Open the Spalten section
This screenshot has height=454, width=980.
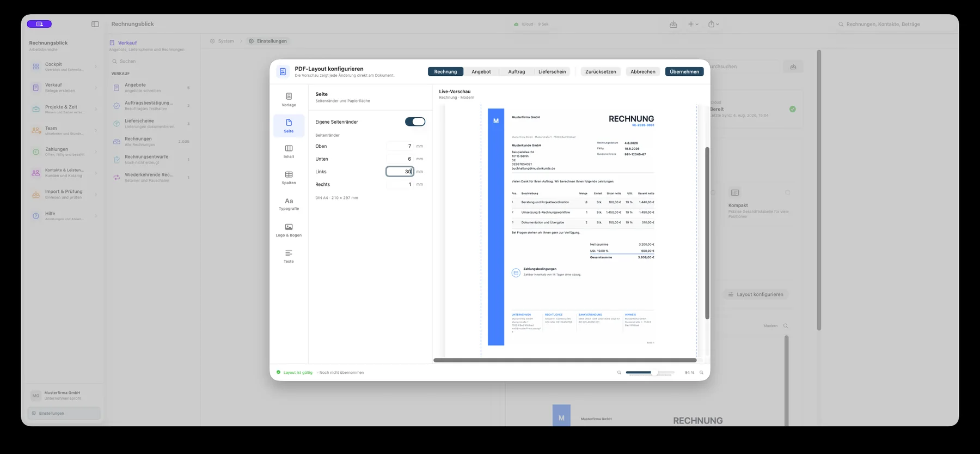(289, 178)
